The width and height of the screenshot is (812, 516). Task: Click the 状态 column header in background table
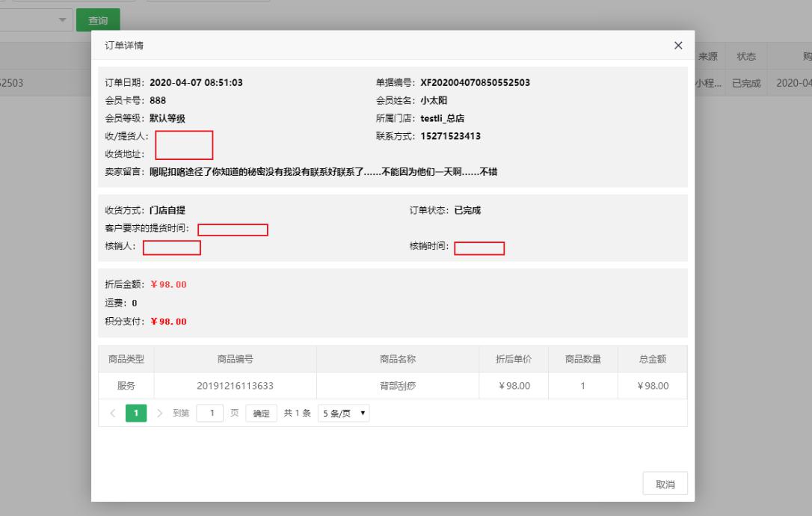click(746, 57)
